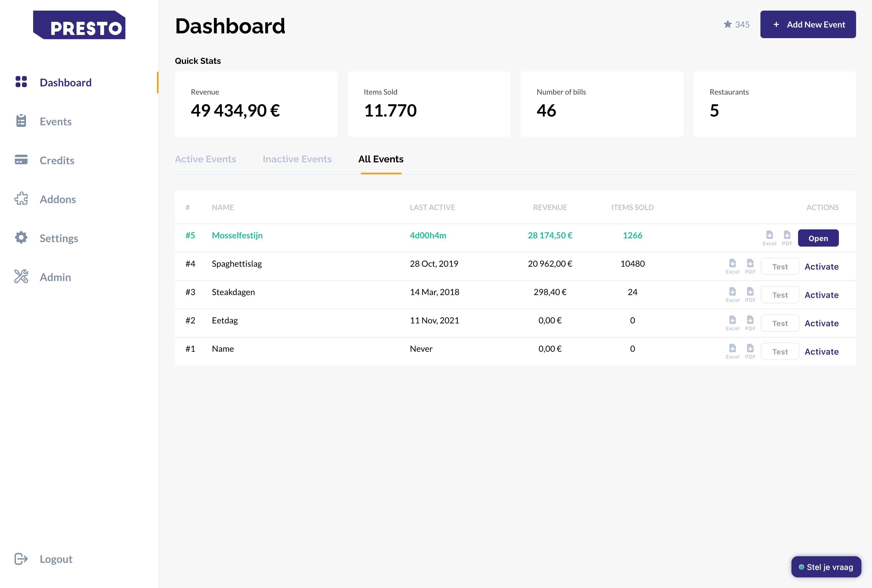
Task: Download PDF for Steakdagen
Action: 750,295
